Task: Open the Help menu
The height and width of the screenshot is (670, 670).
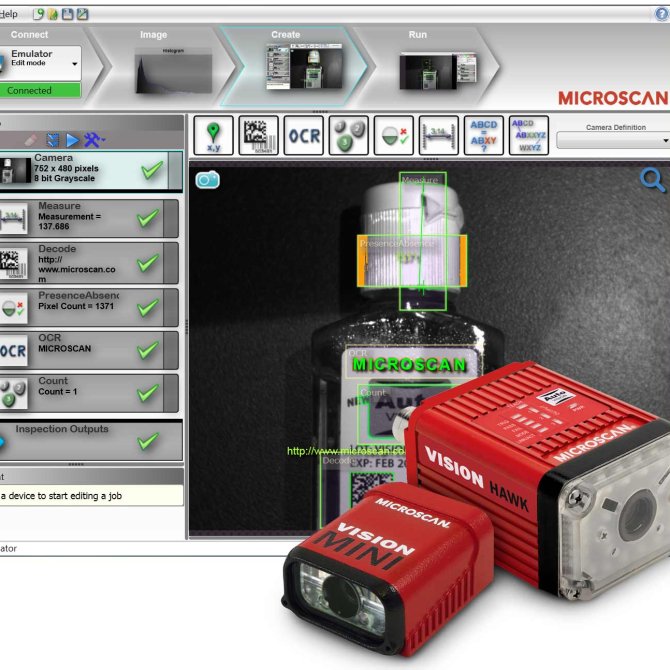Action: [x=9, y=14]
